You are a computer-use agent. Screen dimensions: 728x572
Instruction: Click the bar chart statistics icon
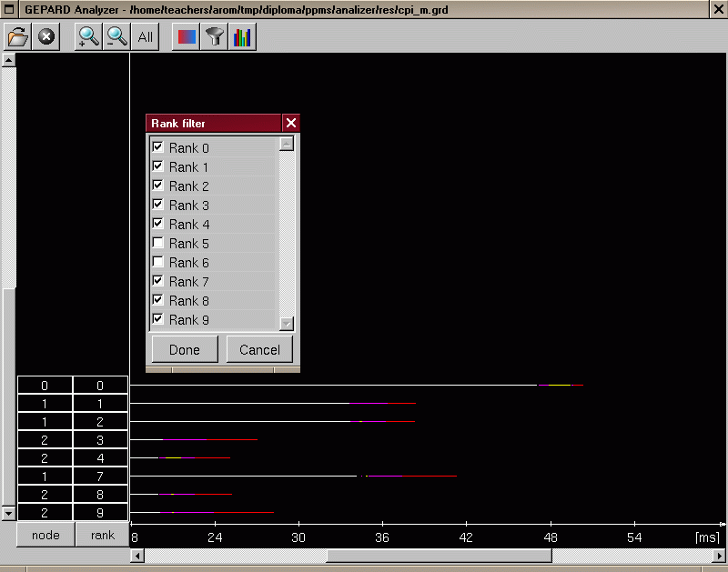pos(242,37)
